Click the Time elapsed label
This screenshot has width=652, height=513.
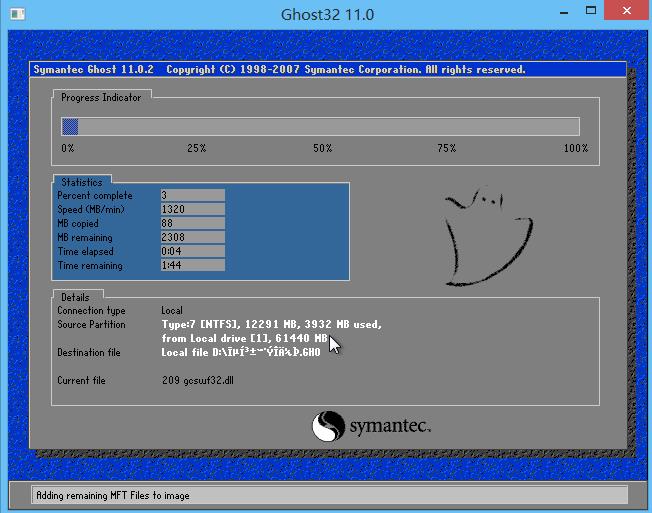coord(85,252)
